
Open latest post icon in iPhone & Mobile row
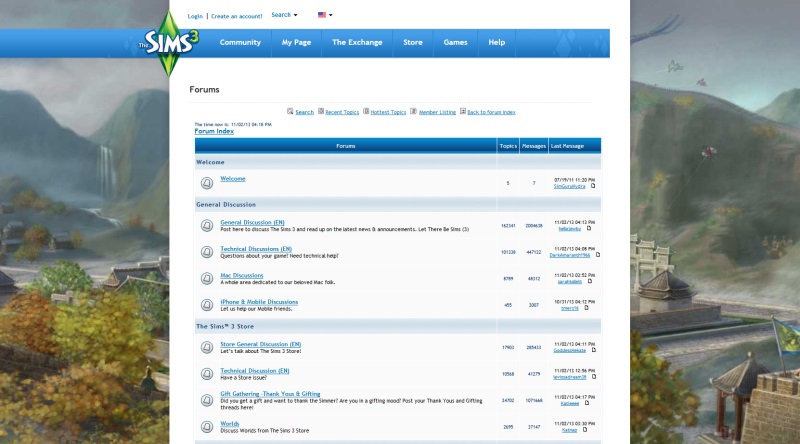coord(586,308)
